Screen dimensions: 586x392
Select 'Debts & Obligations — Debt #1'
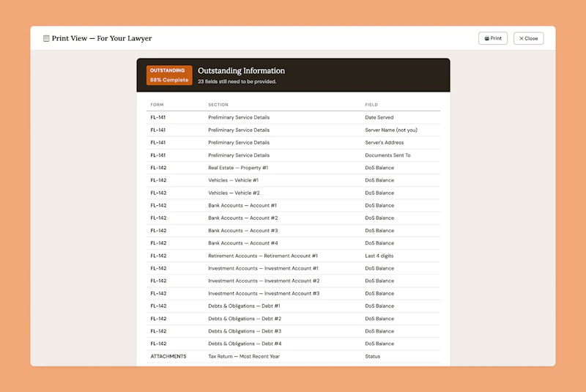pos(244,306)
